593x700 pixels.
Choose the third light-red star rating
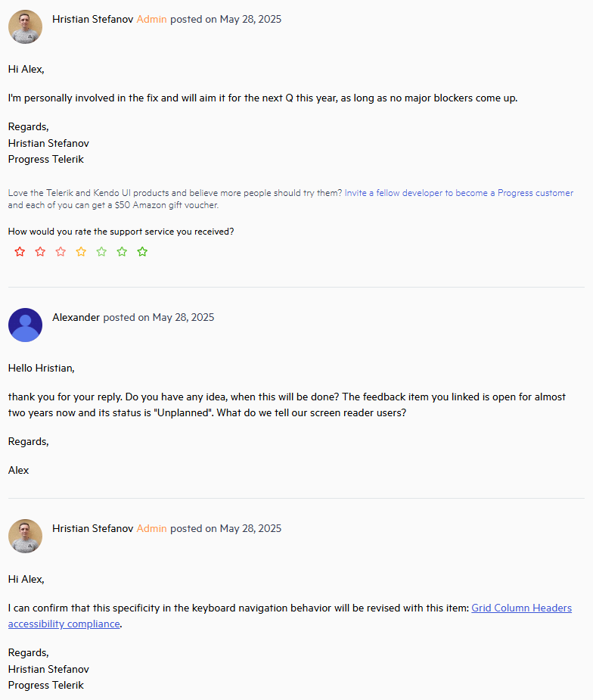[x=61, y=252]
